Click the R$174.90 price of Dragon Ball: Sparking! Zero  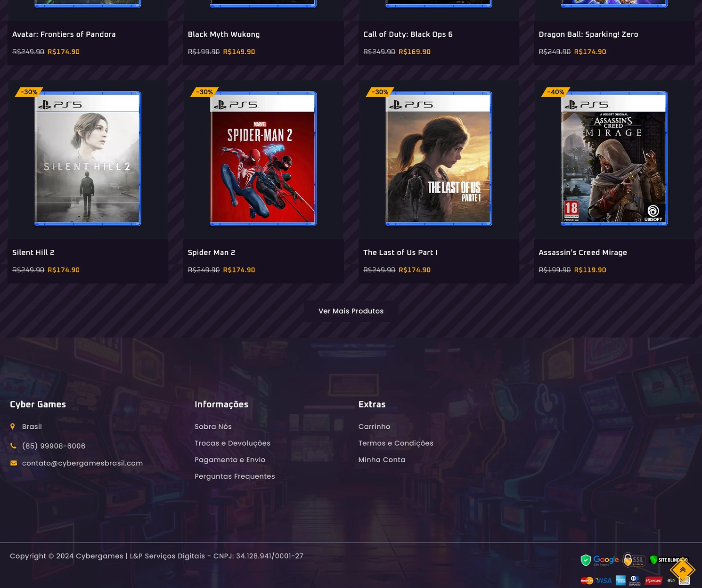590,52
